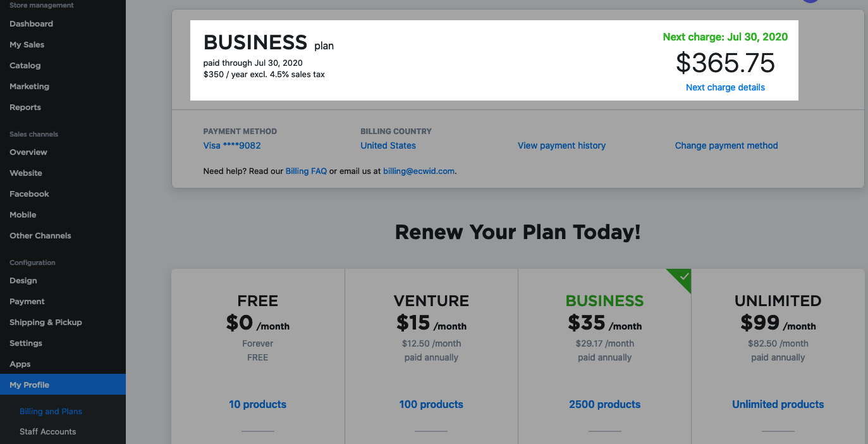This screenshot has width=868, height=444.
Task: Click the green checkmark badge on Business plan
Action: (683, 277)
